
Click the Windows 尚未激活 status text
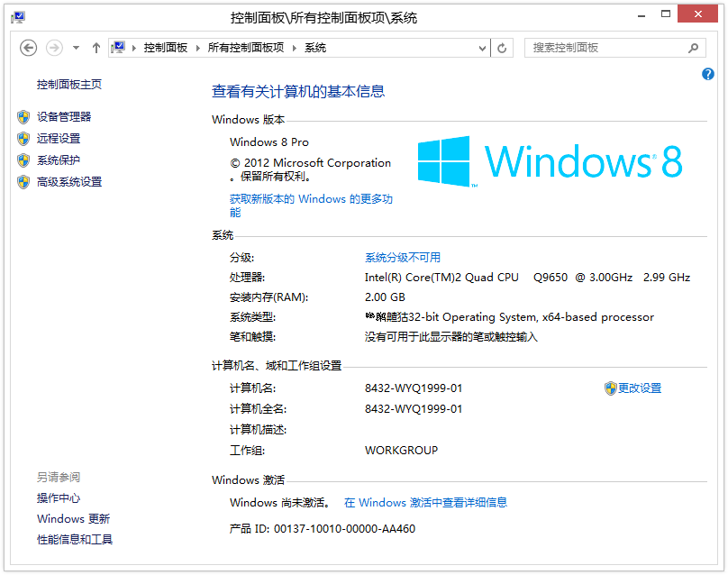pyautogui.click(x=280, y=503)
